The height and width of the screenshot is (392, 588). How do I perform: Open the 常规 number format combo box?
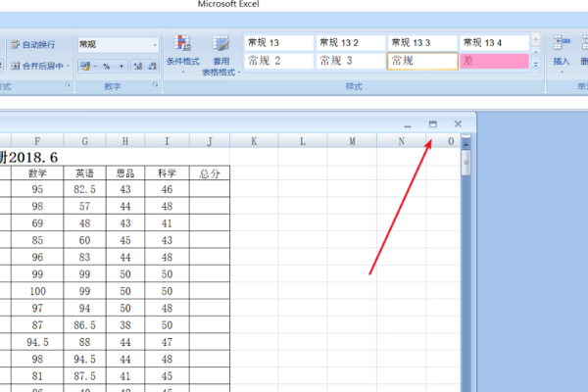coord(119,45)
